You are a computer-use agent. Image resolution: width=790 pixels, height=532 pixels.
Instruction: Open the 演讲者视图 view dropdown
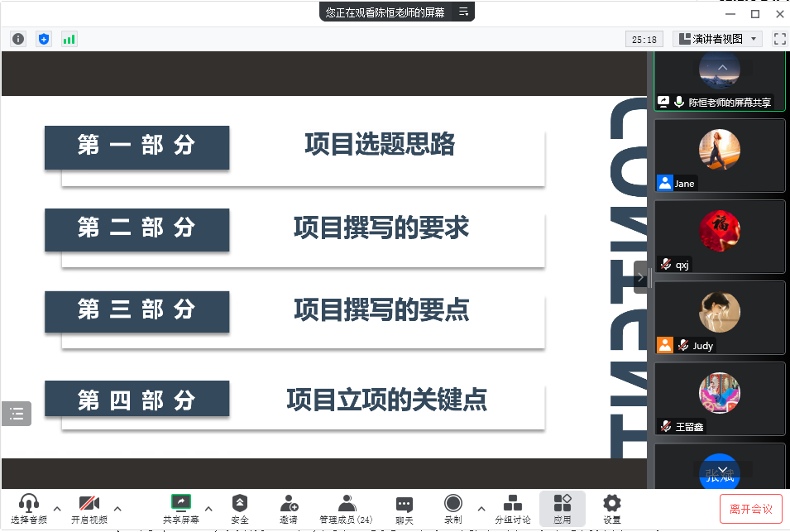716,39
